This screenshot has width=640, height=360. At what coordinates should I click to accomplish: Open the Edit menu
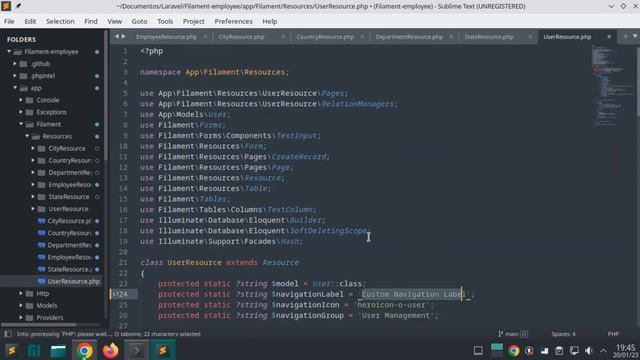pos(30,21)
